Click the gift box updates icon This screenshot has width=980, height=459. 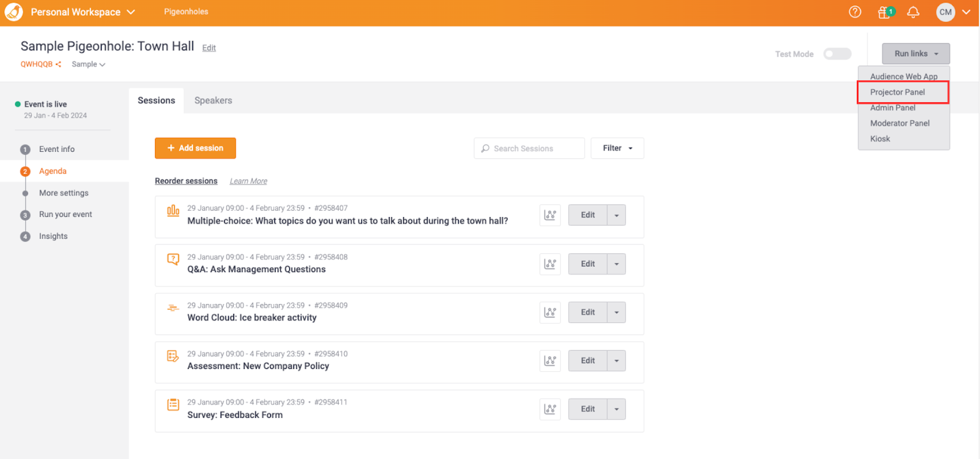click(x=884, y=12)
